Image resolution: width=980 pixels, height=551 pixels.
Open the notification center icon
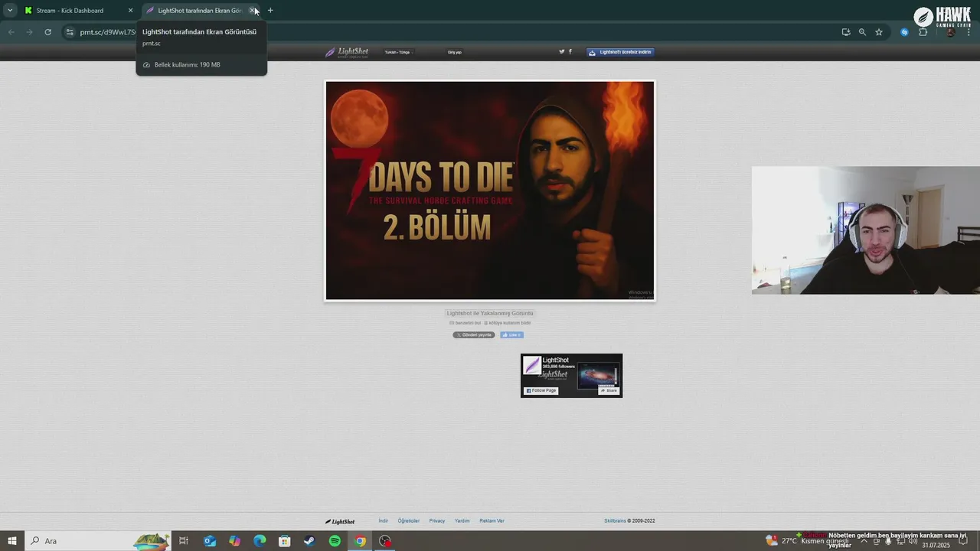coord(963,541)
